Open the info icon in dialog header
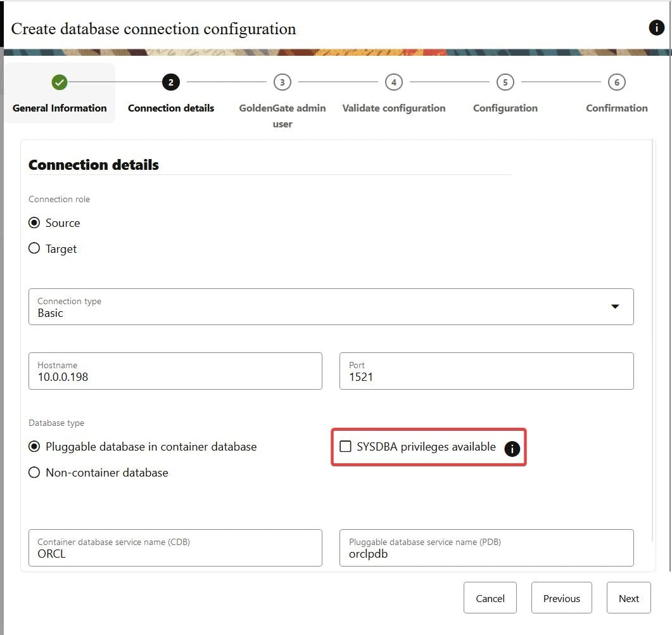This screenshot has width=672, height=635. tap(656, 27)
